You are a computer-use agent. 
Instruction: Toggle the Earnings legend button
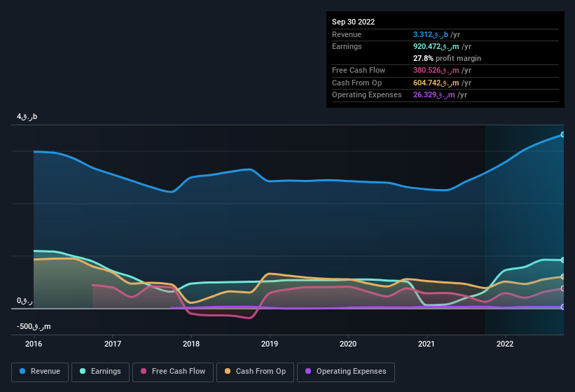100,372
